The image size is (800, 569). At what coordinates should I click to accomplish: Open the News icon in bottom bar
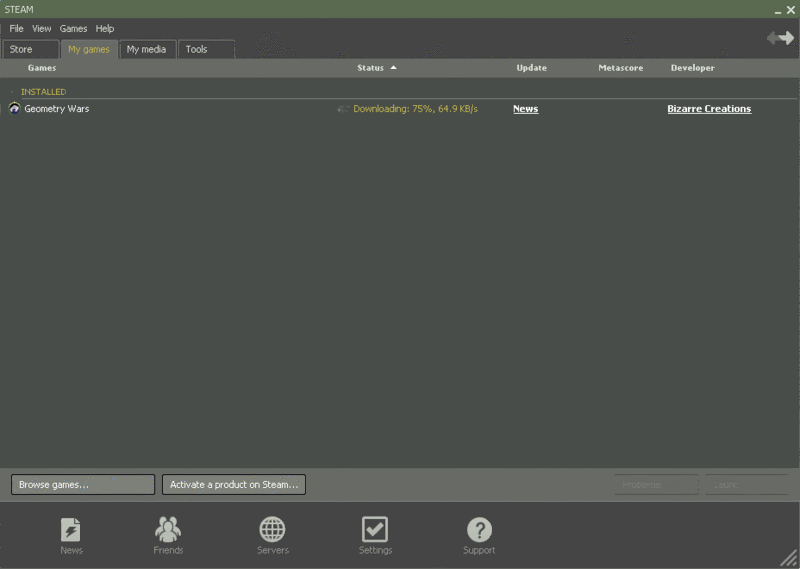click(70, 530)
